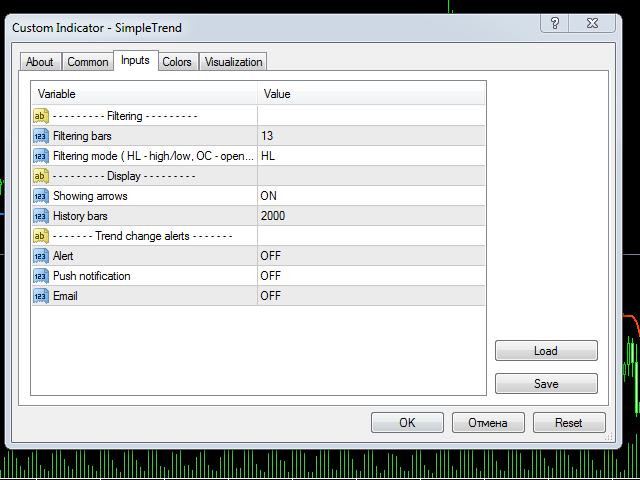
Task: Open the Filtering mode HL value selector
Action: point(268,156)
